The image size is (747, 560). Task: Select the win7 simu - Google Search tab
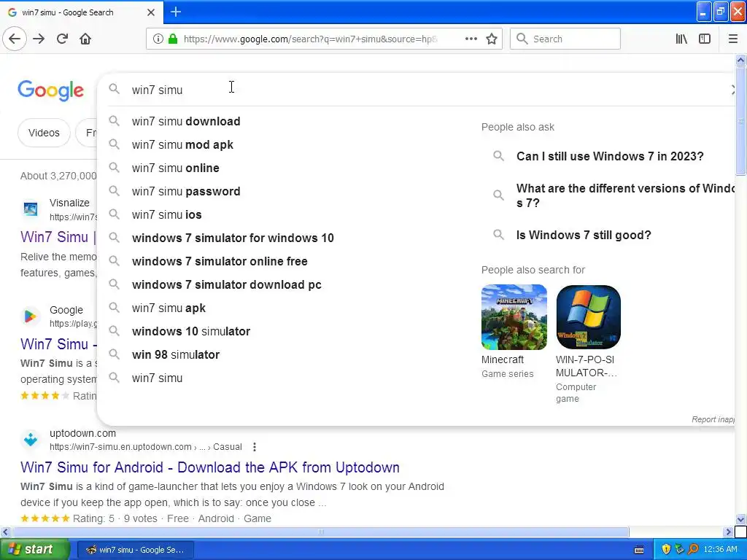click(x=81, y=12)
